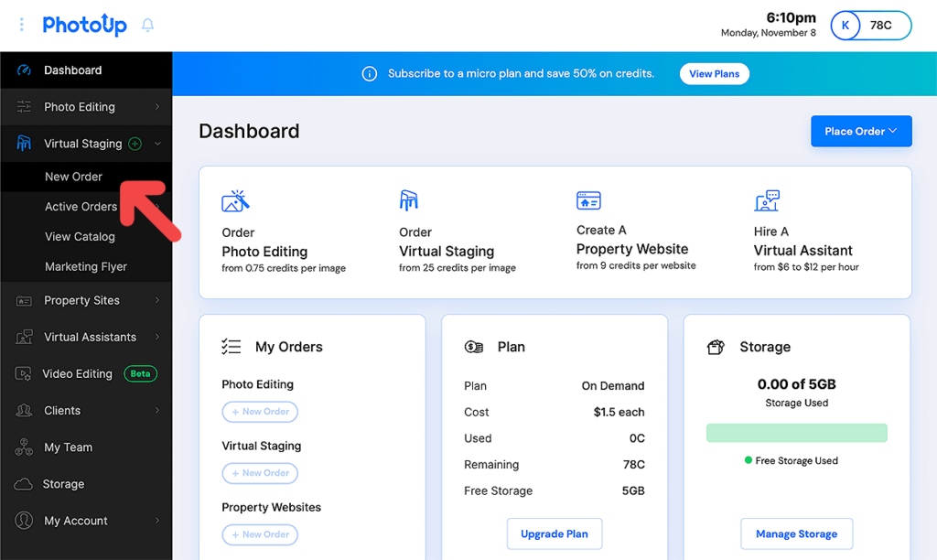This screenshot has width=937, height=560.
Task: Open the notification bell
Action: pyautogui.click(x=147, y=25)
